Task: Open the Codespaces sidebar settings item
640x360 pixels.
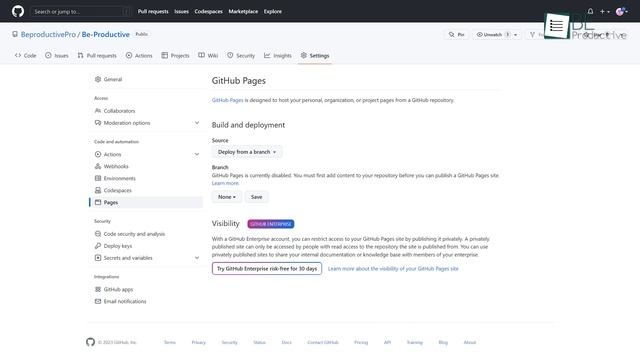Action: (146, 190)
